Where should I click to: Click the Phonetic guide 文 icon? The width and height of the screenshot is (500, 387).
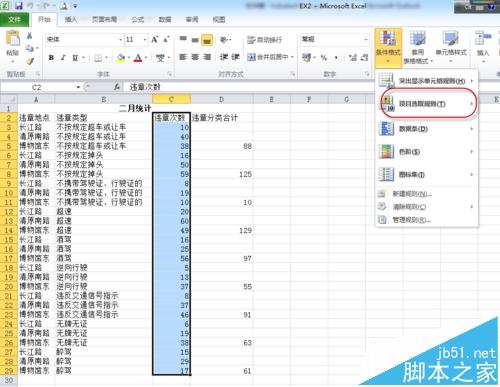point(160,58)
